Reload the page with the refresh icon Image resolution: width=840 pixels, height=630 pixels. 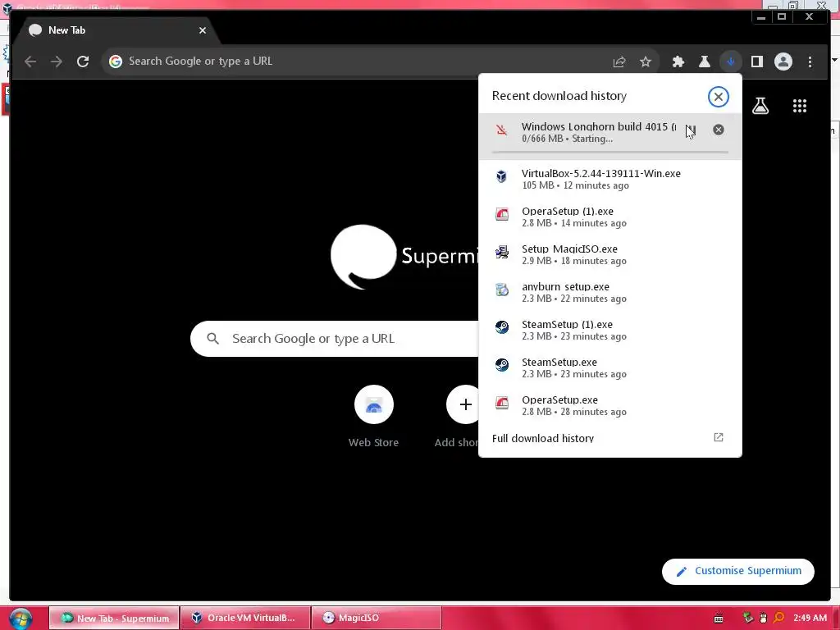[x=83, y=62]
